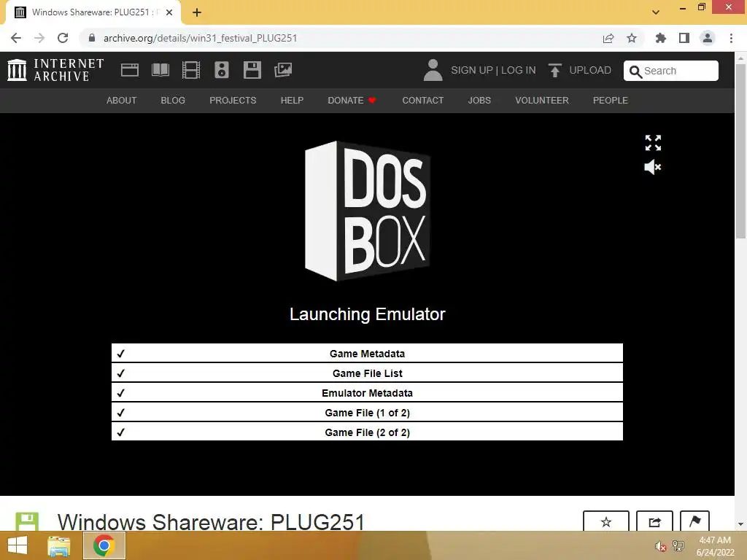
Task: Click the page vertical scrollbar thumb
Action: point(740,150)
